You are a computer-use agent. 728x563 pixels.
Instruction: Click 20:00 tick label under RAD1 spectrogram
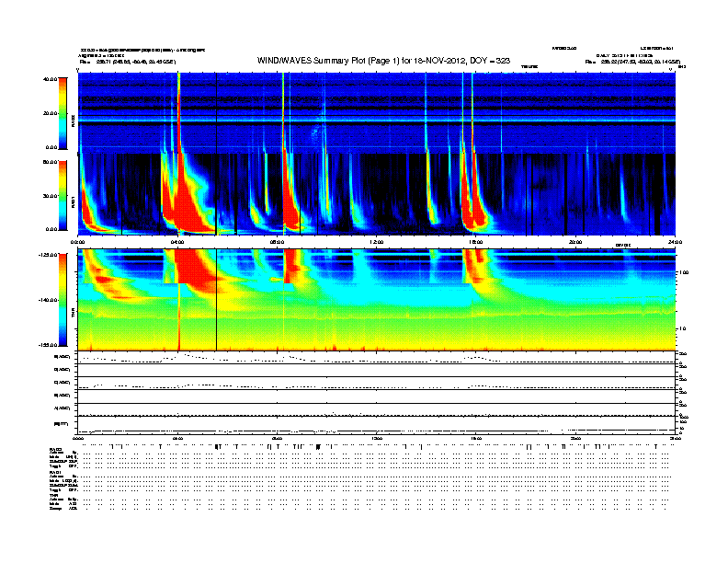(575, 242)
